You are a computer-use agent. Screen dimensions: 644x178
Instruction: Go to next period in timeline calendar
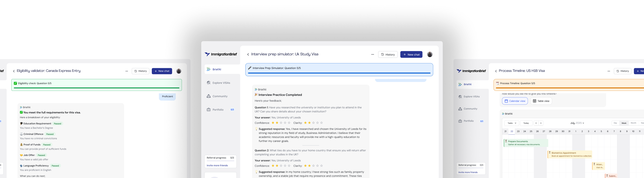(541, 123)
